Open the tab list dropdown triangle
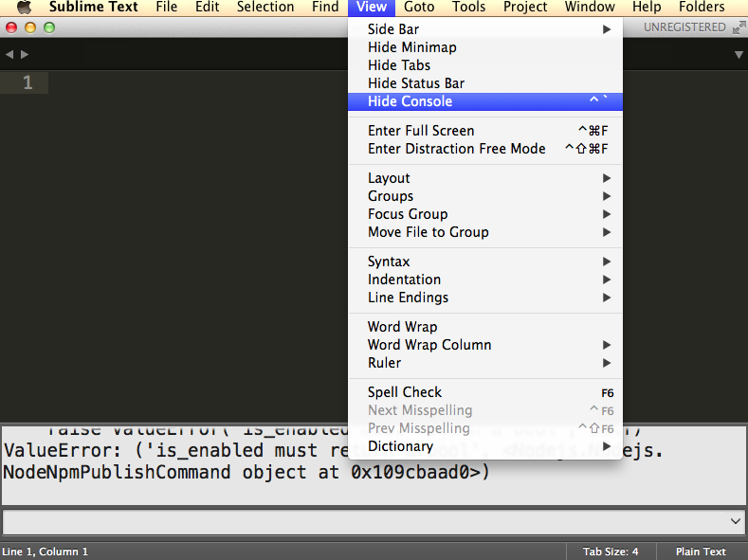The height and width of the screenshot is (560, 748). click(739, 55)
